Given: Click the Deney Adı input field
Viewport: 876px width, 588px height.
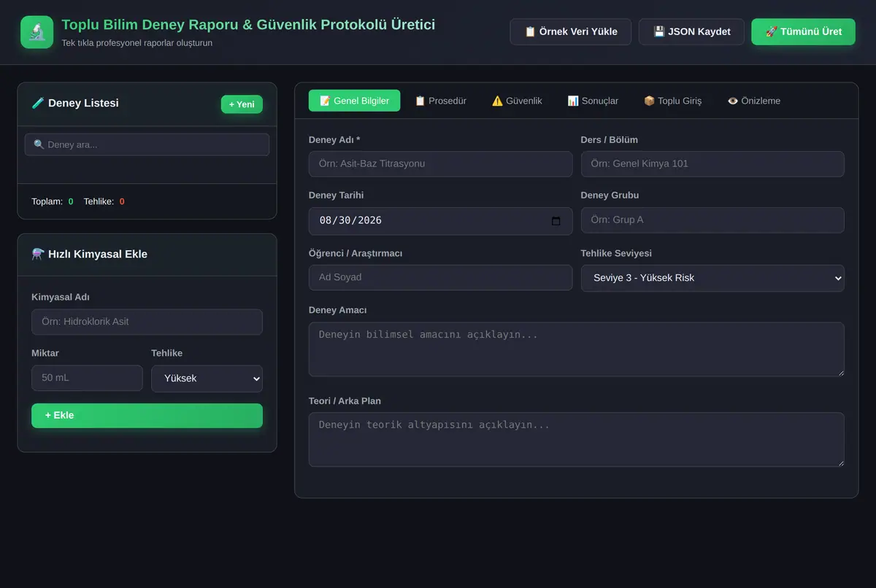Looking at the screenshot, I should 440,164.
